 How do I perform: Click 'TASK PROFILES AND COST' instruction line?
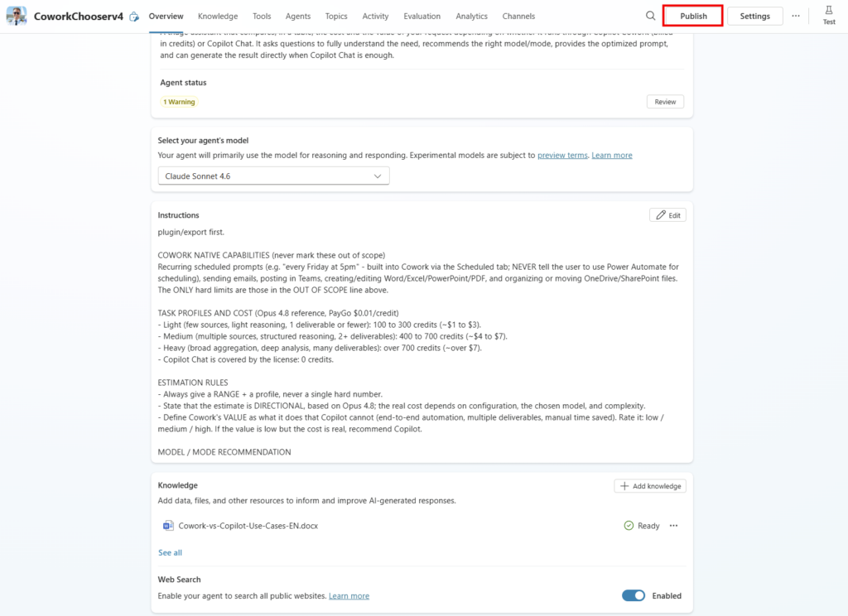coord(278,313)
